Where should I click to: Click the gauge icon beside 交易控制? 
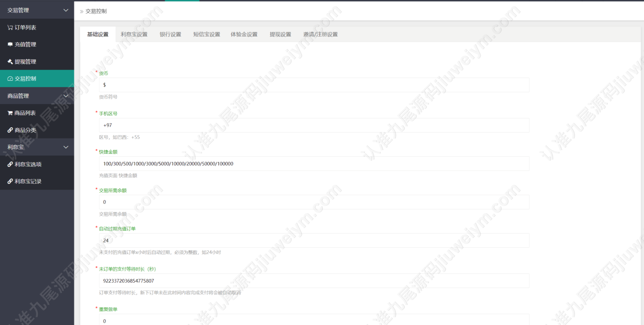[x=10, y=79]
